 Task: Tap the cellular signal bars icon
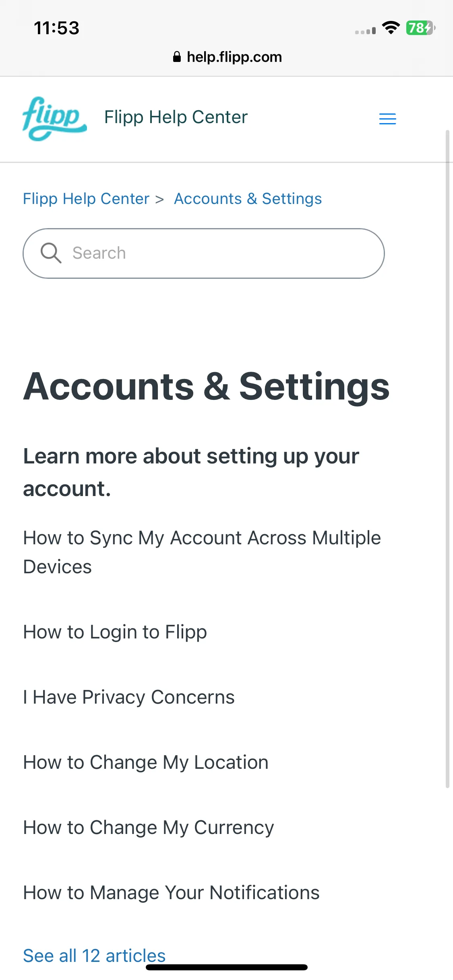[x=365, y=31]
